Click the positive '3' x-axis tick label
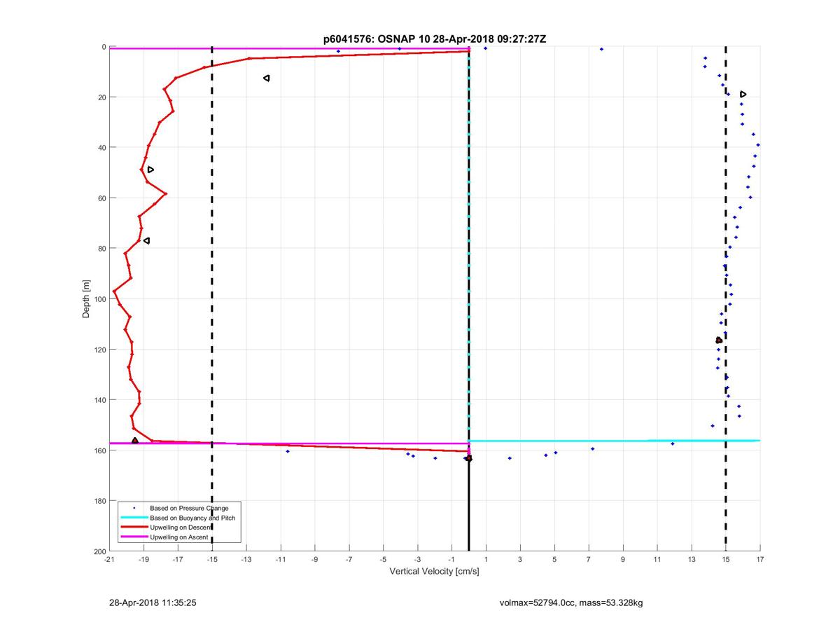 pos(520,560)
